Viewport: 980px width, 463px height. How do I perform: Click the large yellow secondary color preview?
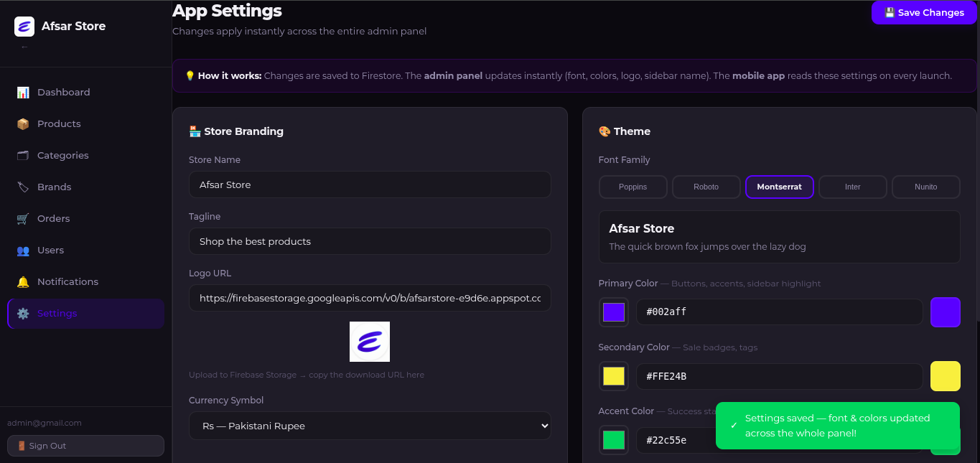pyautogui.click(x=946, y=376)
